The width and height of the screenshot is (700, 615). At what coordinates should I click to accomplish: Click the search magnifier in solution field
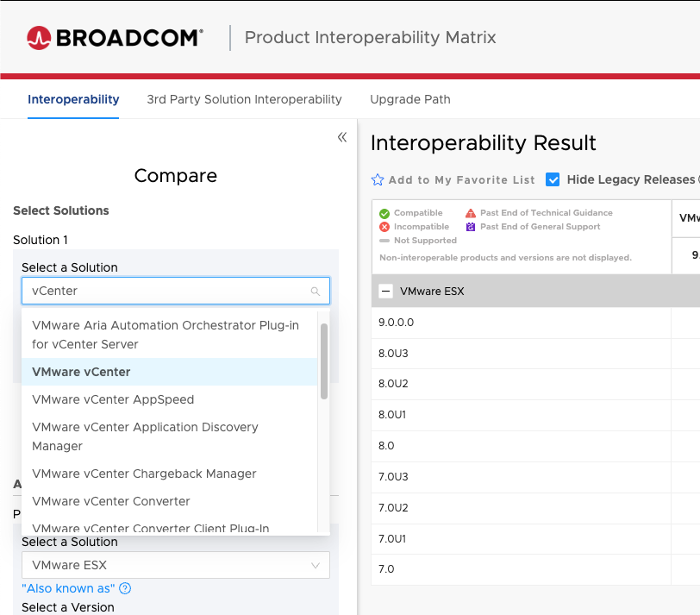tap(316, 292)
